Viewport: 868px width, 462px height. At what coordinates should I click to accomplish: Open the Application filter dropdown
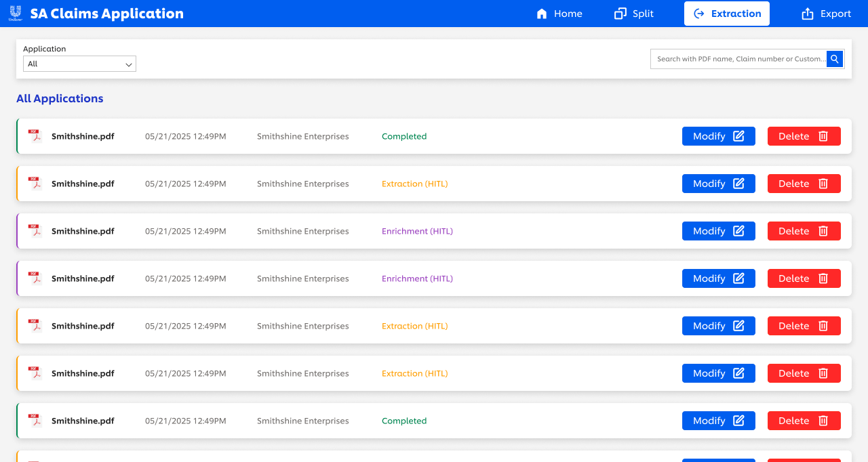(x=79, y=64)
